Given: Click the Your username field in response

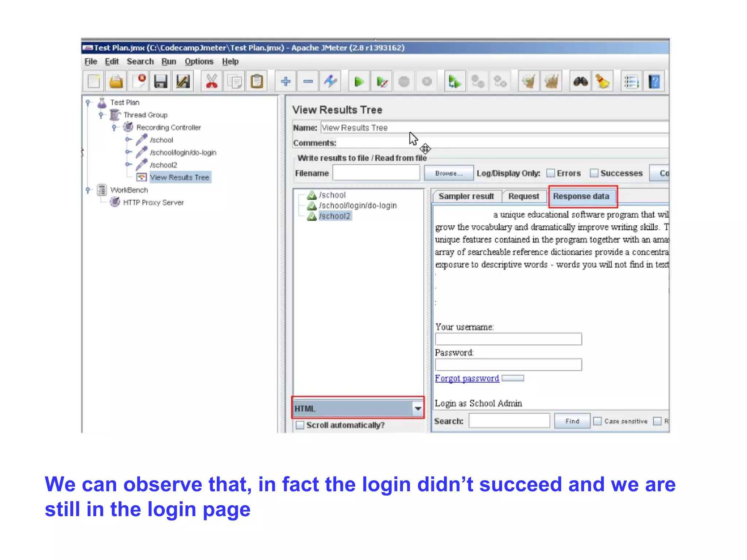Looking at the screenshot, I should [x=508, y=339].
